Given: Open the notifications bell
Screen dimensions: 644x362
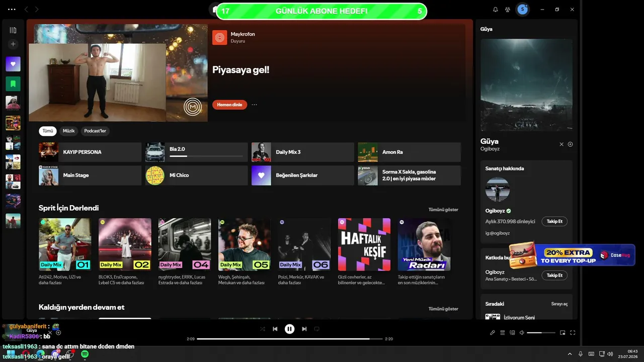Looking at the screenshot, I should pos(495,10).
